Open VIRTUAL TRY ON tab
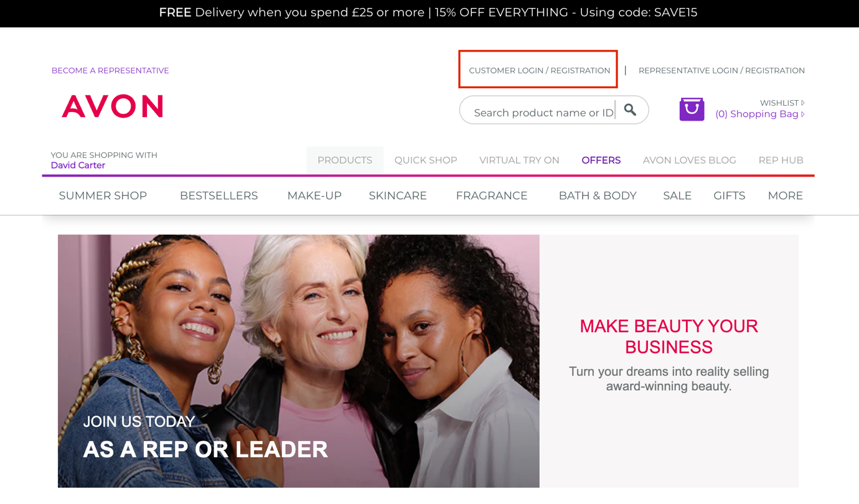The height and width of the screenshot is (504, 859). (519, 160)
